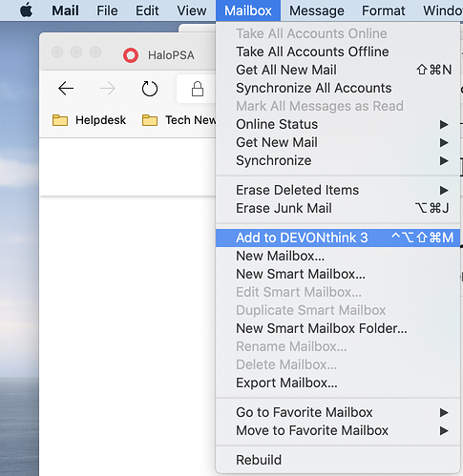Choose Take All Accounts Offline
Viewport: 463px width, 476px height.
pos(338,52)
